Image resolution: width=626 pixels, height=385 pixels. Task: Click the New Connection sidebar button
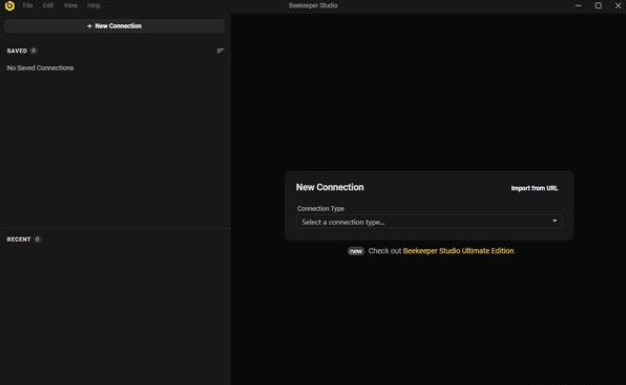pyautogui.click(x=114, y=26)
